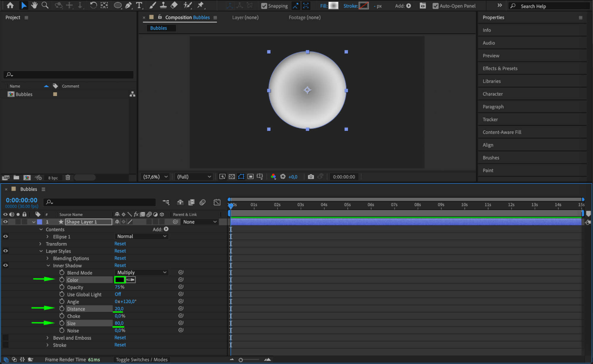Select the Type tool
This screenshot has height=364, width=593.
coord(139,5)
